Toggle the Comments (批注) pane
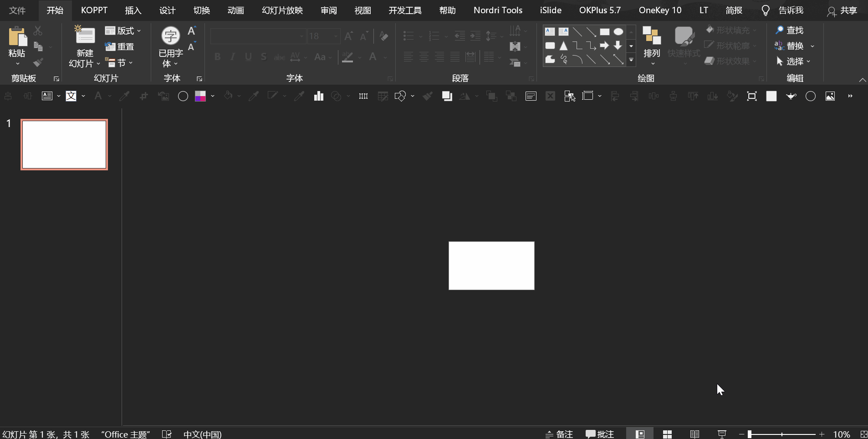Image resolution: width=868 pixels, height=439 pixels. (600, 434)
